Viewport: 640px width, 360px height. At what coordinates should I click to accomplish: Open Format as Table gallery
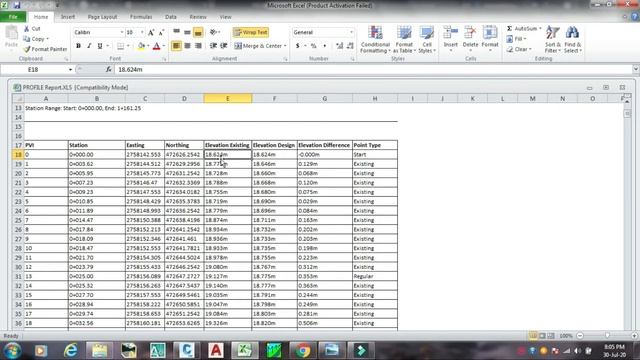pos(404,39)
